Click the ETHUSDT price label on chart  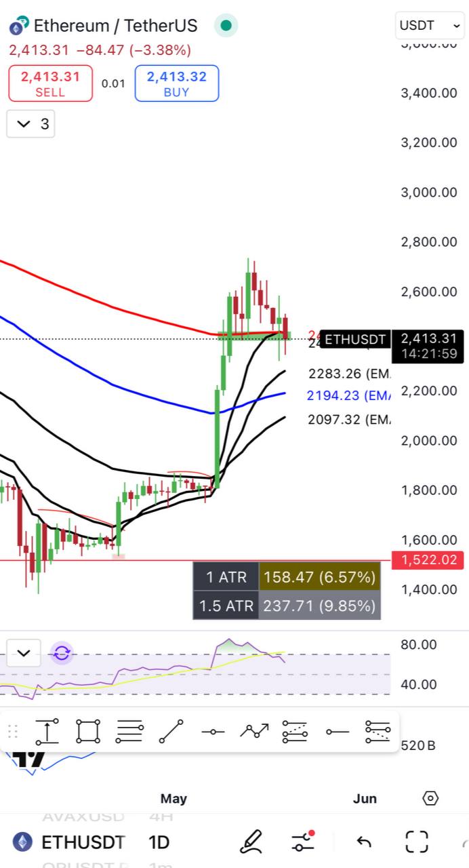pyautogui.click(x=354, y=339)
